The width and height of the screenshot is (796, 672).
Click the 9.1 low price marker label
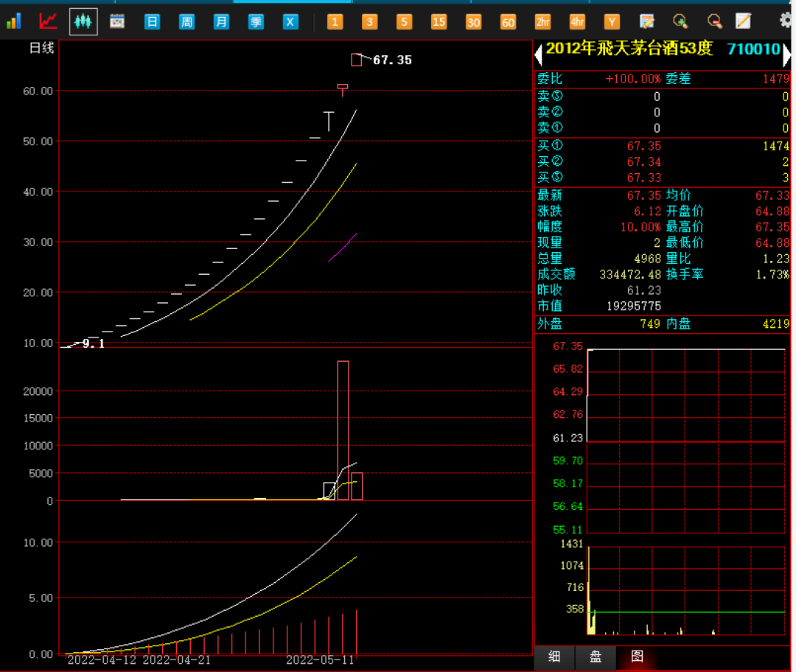point(94,343)
